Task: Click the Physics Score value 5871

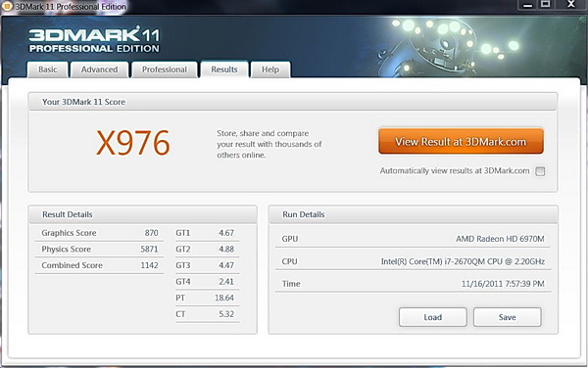Action: pos(149,249)
